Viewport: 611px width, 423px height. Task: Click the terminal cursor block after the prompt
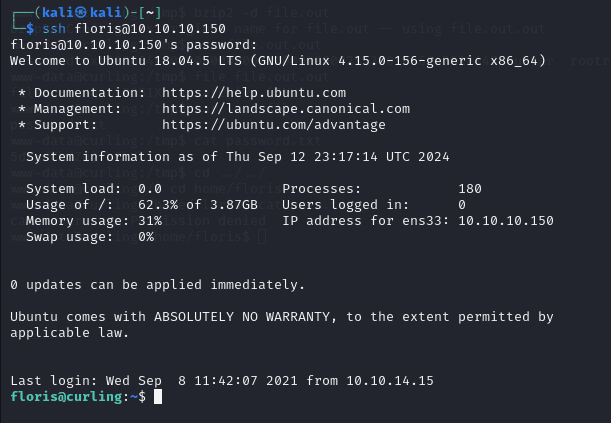click(158, 398)
